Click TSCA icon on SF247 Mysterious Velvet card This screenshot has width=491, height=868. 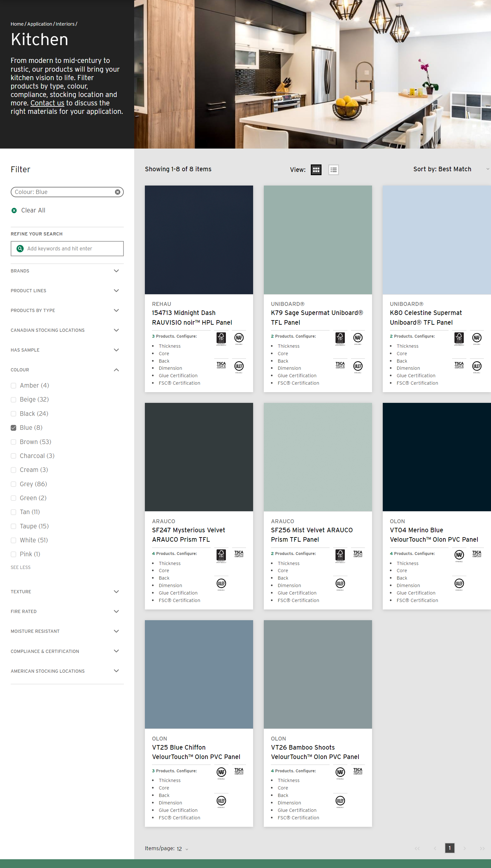239,554
